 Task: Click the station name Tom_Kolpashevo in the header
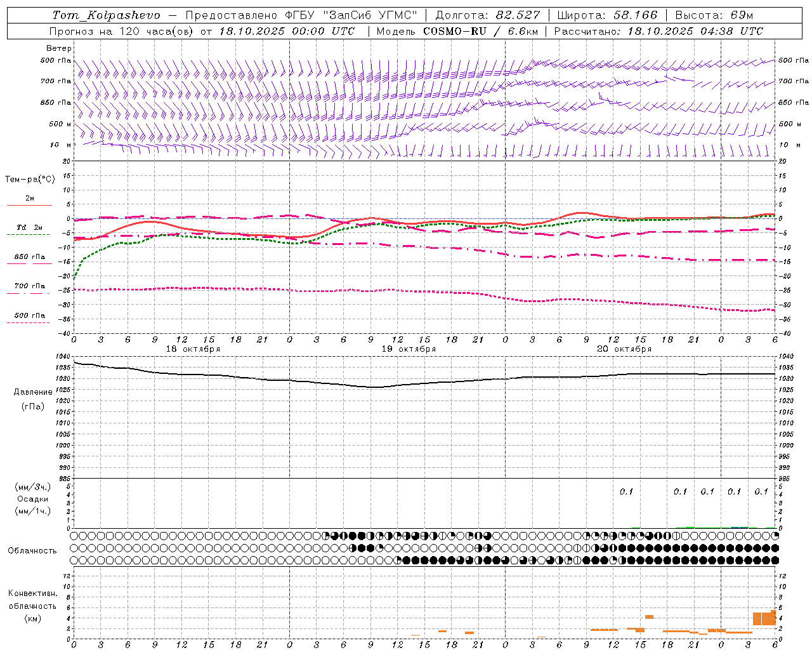pos(107,15)
